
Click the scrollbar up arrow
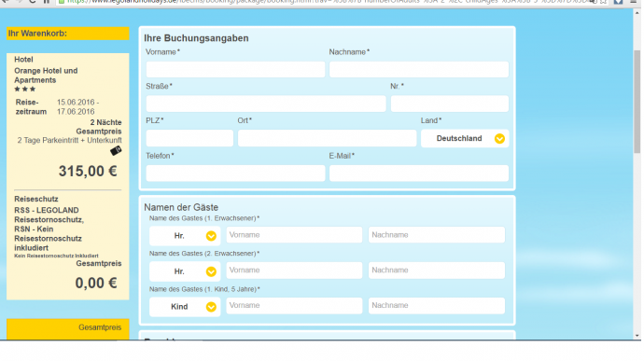pyautogui.click(x=637, y=13)
